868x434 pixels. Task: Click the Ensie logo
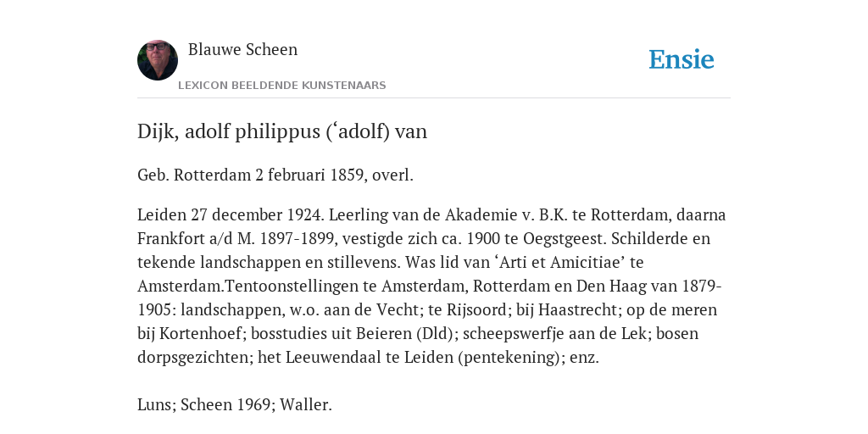click(682, 59)
